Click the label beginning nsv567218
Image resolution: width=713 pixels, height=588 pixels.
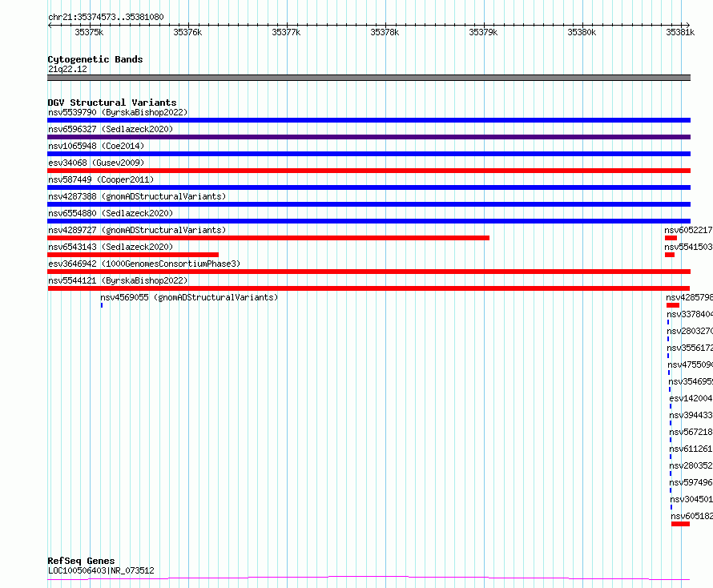(691, 432)
